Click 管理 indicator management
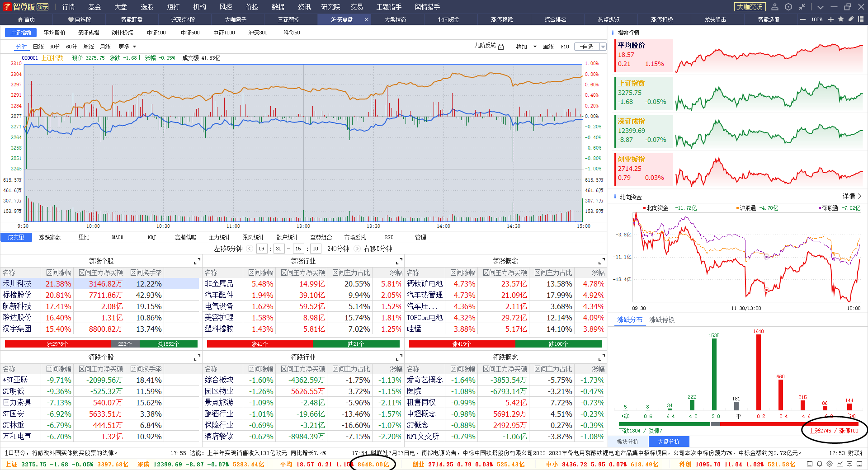This screenshot has height=470, width=868. point(420,237)
